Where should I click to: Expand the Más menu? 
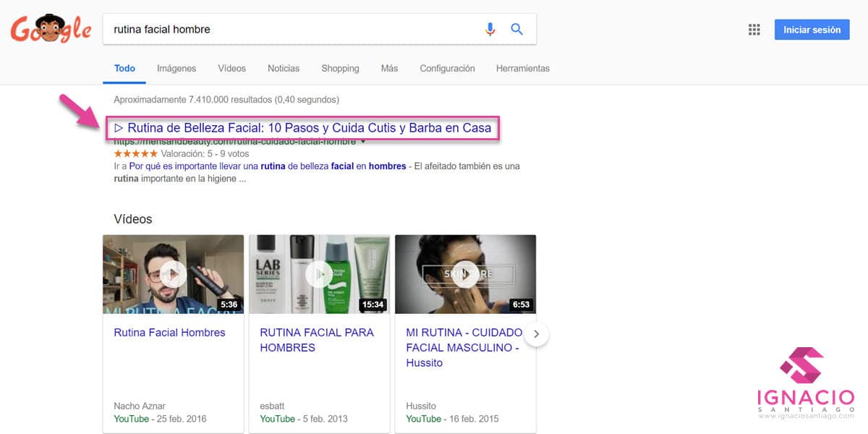pyautogui.click(x=389, y=69)
